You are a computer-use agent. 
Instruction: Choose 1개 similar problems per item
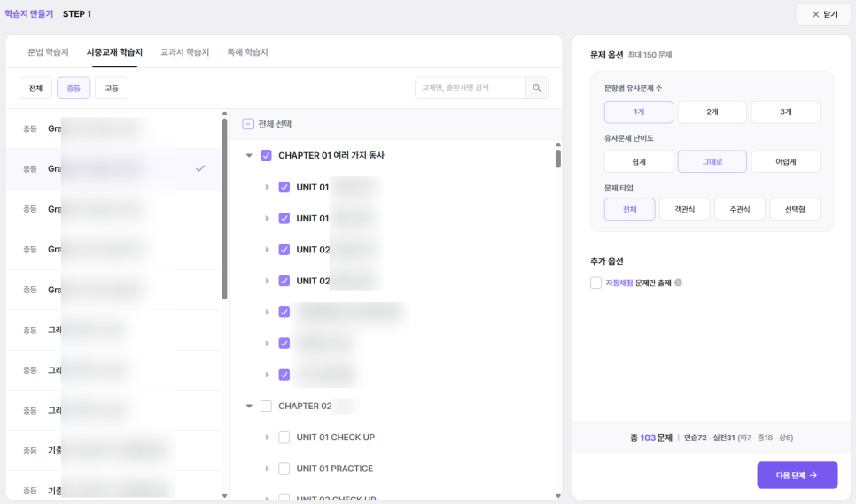[x=639, y=112]
